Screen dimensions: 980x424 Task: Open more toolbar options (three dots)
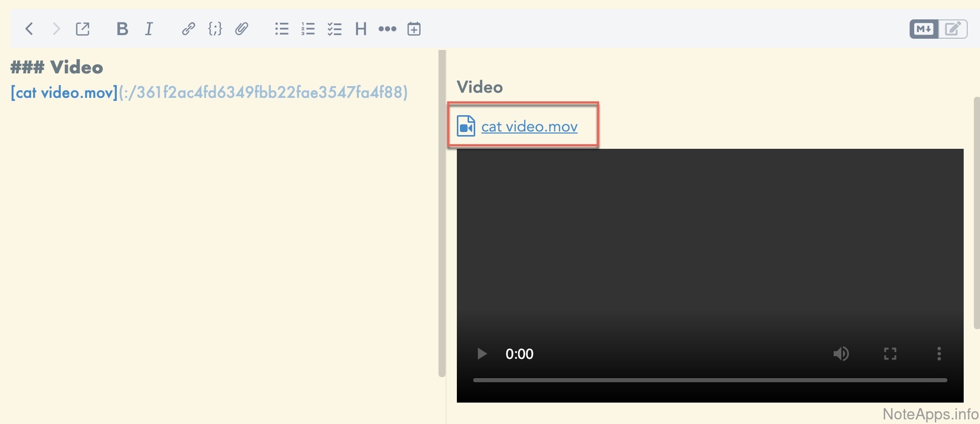coord(388,29)
